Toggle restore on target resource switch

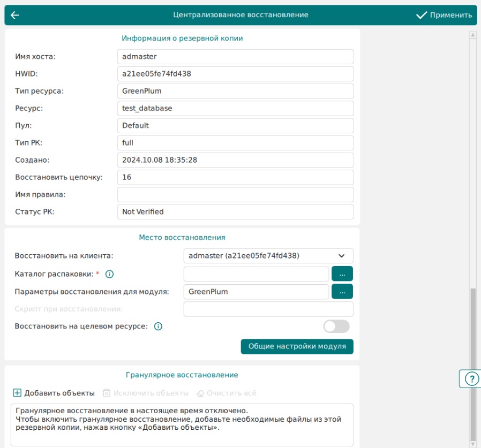[336, 326]
